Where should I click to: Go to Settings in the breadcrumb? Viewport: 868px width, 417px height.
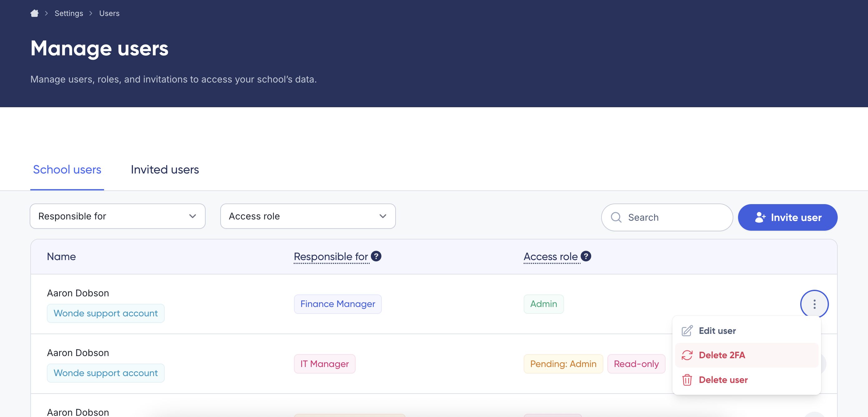pos(69,13)
